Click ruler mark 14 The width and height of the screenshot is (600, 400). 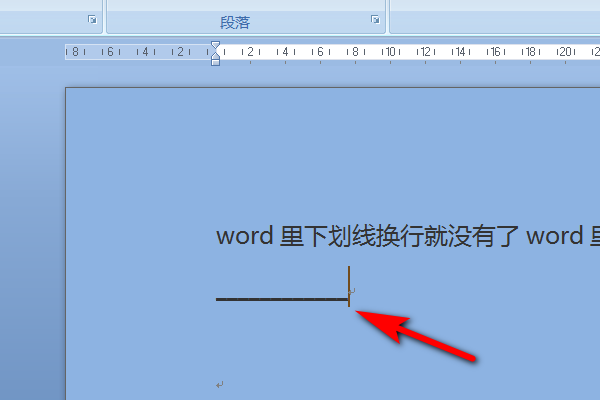coord(460,52)
